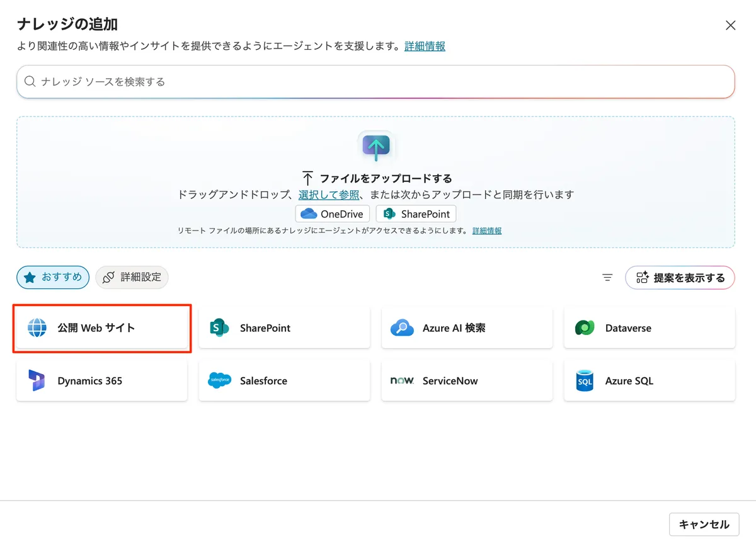Click the 選択して参照 link
The width and height of the screenshot is (756, 546).
pos(329,195)
